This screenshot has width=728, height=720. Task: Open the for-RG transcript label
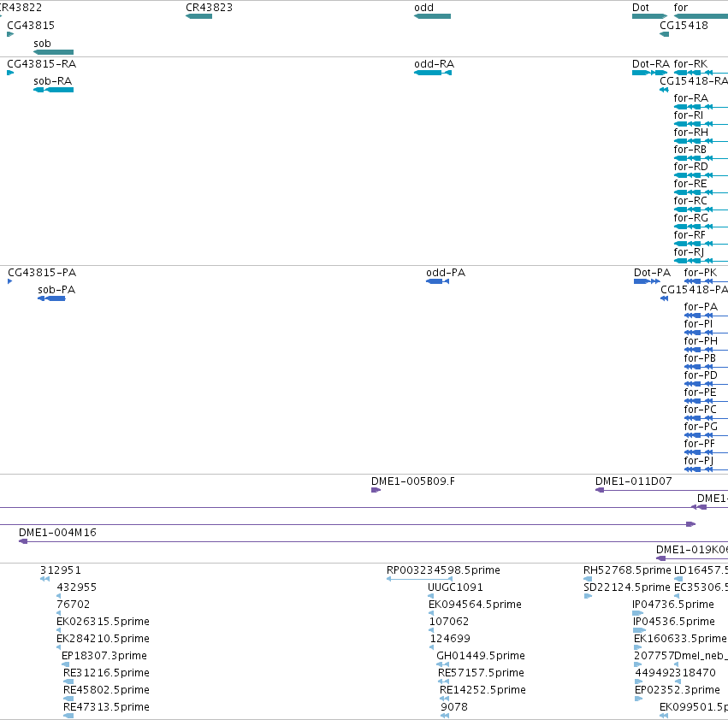click(691, 218)
